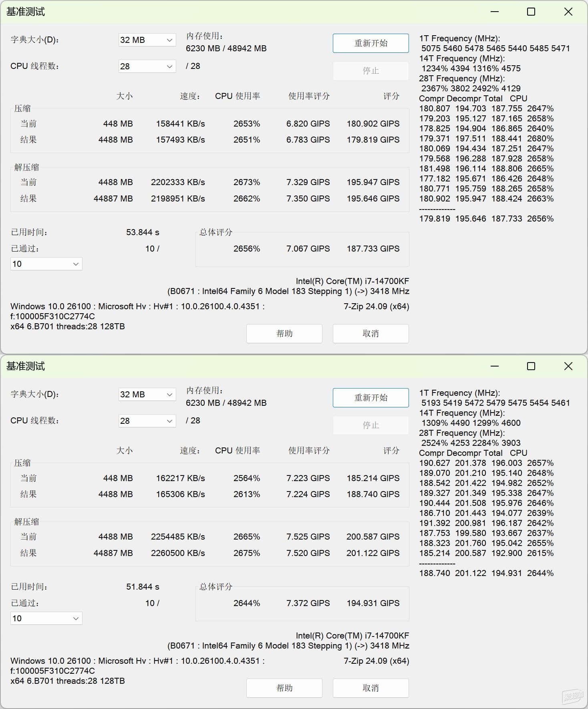Click decompression result 201.122 GIPS rating
This screenshot has height=709, width=588.
pyautogui.click(x=373, y=553)
